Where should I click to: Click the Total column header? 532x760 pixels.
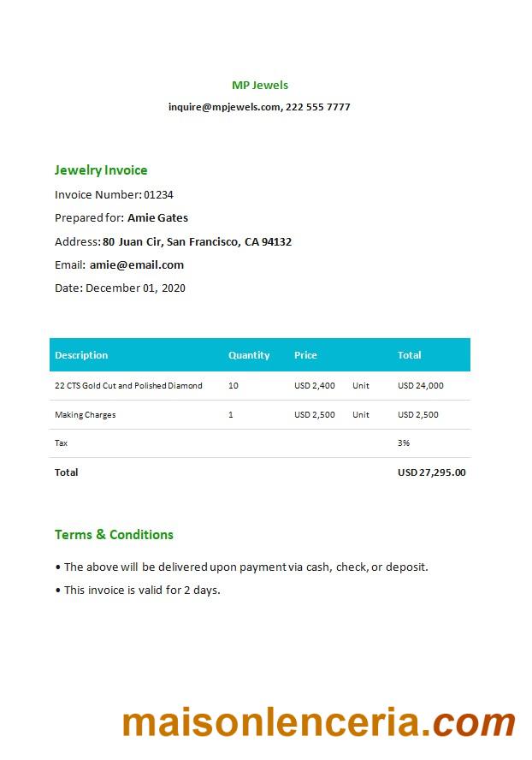click(410, 355)
